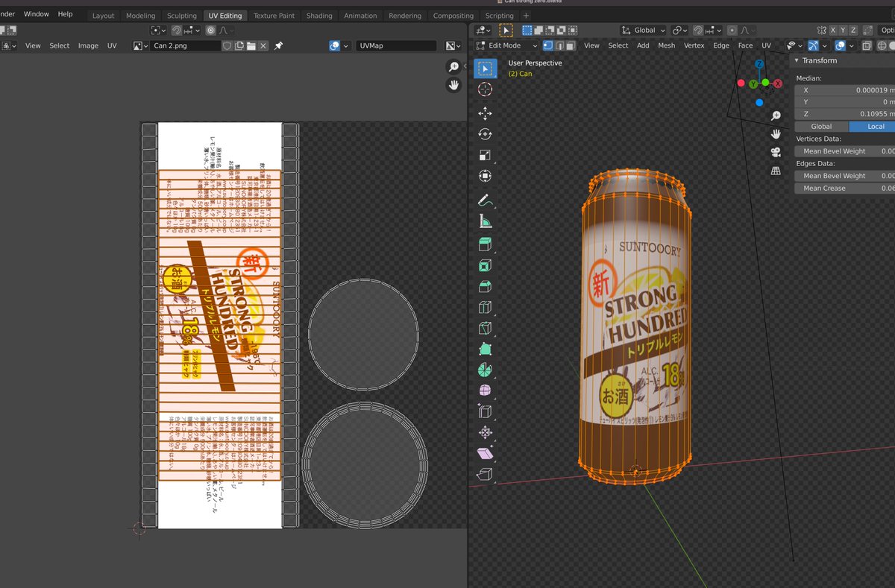895x588 pixels.
Task: Toggle proportional editing in 3D viewport header
Action: click(x=731, y=31)
